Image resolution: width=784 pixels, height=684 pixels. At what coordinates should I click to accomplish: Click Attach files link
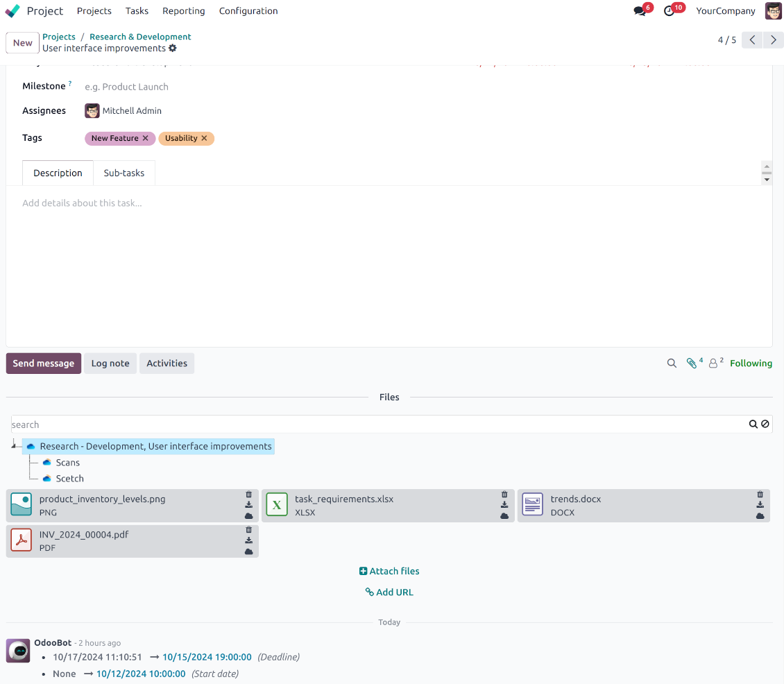coord(389,571)
